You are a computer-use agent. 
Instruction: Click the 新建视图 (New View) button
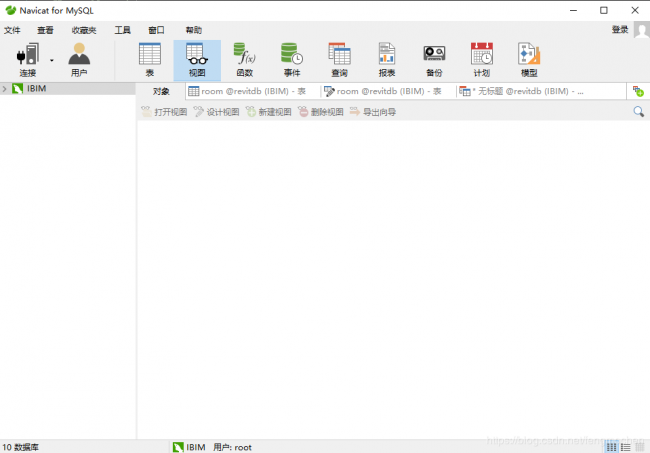268,112
